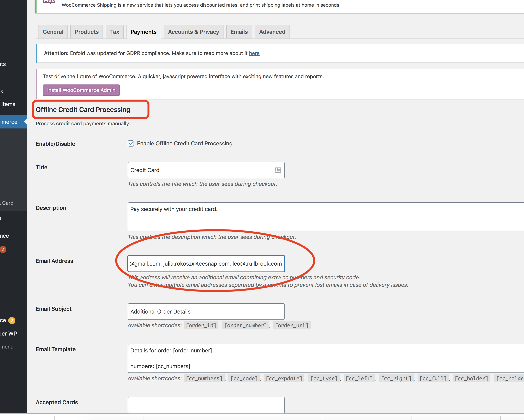Open the General settings tab
Viewport: 524px width, 420px height.
pos(53,32)
